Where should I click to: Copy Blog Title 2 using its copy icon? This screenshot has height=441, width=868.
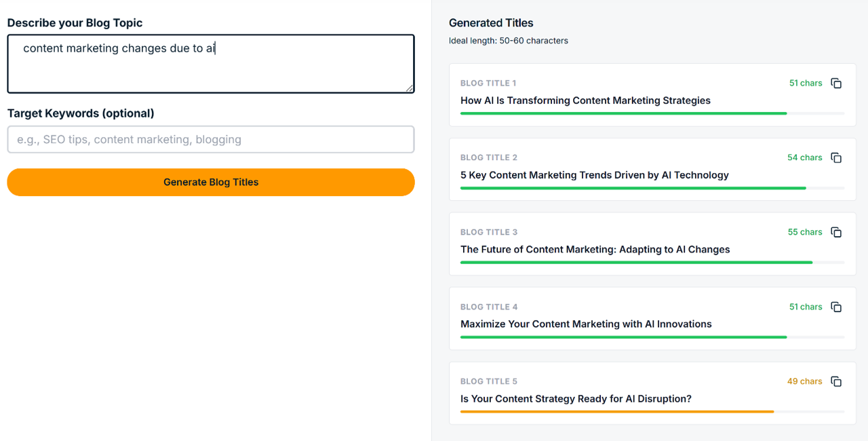click(836, 158)
